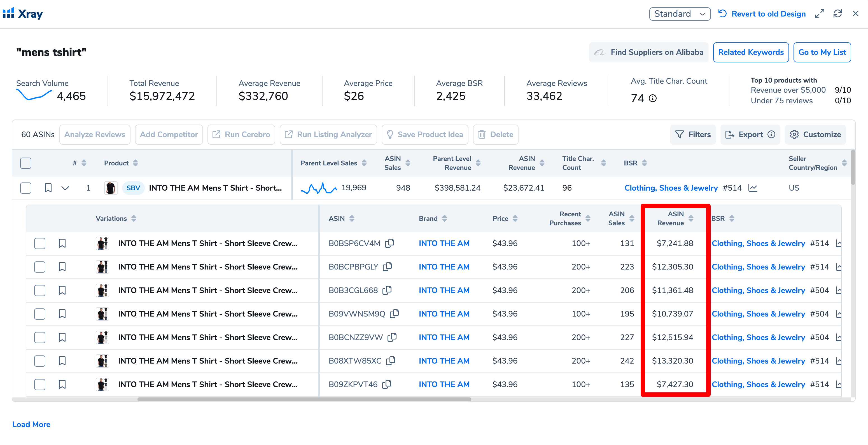Copy ASIN B0BCNZZ9VW

392,337
